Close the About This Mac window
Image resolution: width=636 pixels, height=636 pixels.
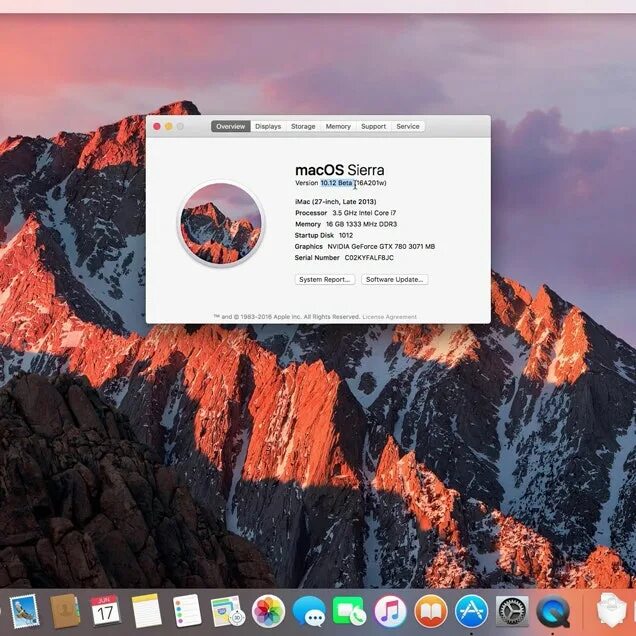(157, 127)
